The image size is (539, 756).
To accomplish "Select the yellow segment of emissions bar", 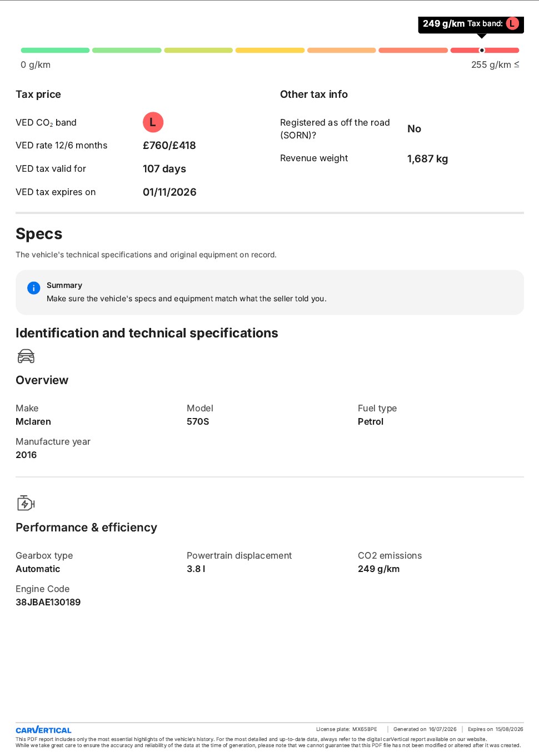I will (270, 51).
